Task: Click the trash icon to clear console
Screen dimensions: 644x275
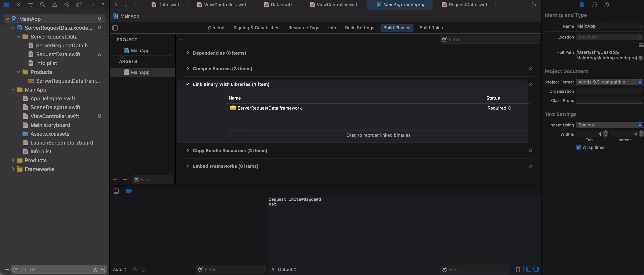Action: pos(518,269)
